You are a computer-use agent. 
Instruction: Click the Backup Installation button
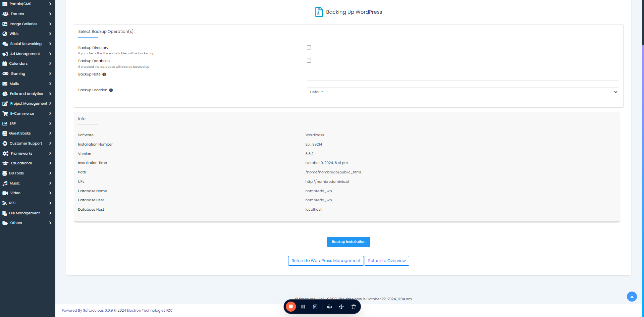pos(348,242)
